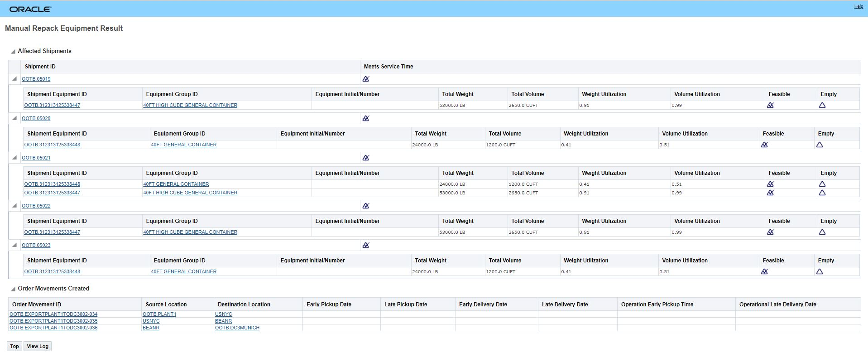Click Feasible icon under shipment OOTB.05019
The width and height of the screenshot is (868, 353).
(771, 105)
